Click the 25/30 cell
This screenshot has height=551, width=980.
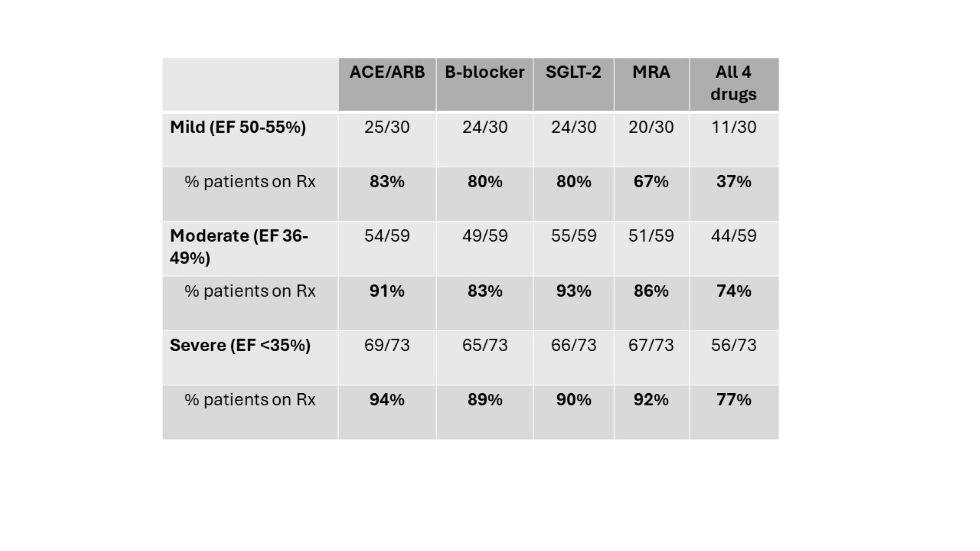pos(387,127)
